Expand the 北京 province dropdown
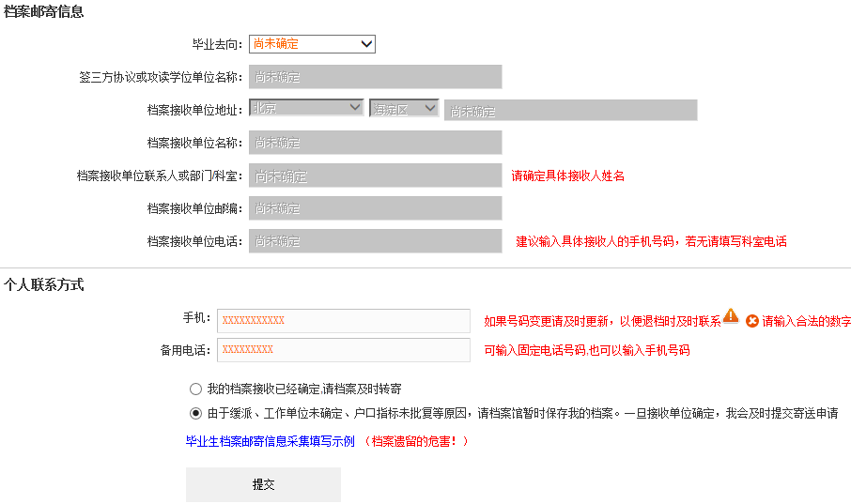This screenshot has width=851, height=504. (306, 108)
